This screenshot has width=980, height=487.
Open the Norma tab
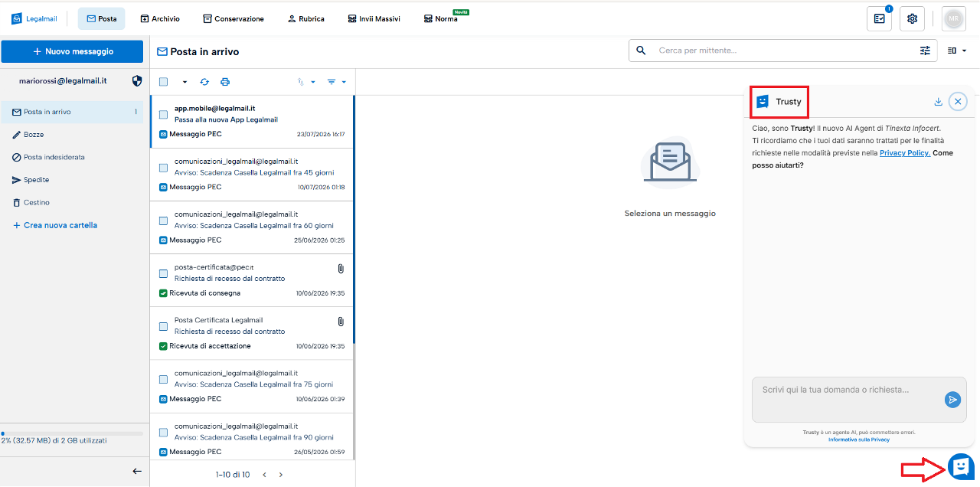point(443,18)
